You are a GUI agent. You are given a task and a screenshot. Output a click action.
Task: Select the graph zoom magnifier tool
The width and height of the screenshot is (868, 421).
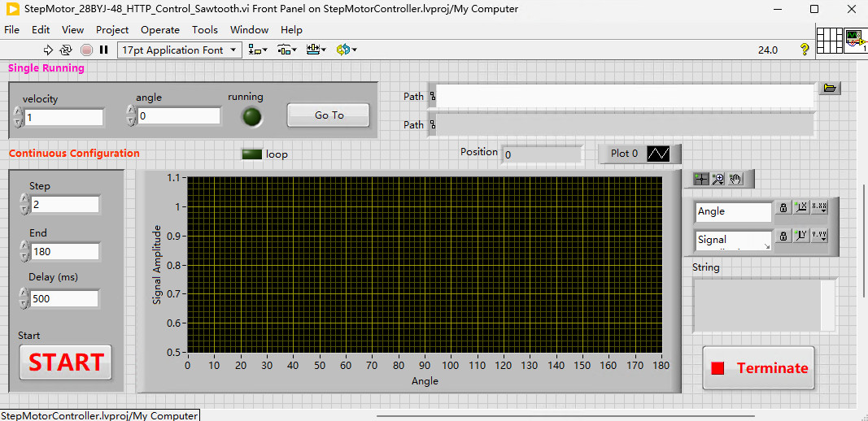click(718, 179)
